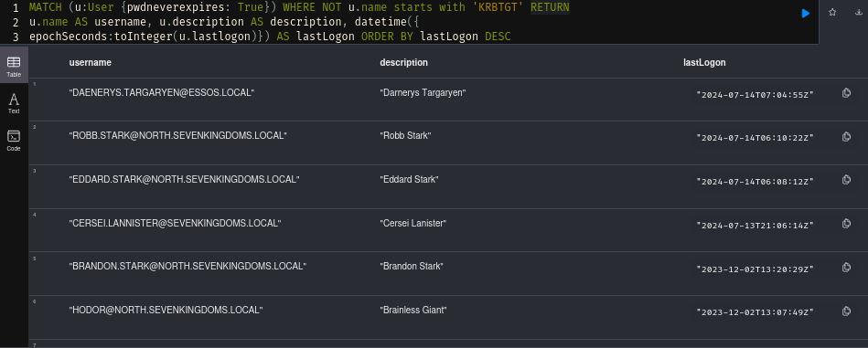
Task: Copy Daenerys Targaryen row lastLogon value
Action: [x=846, y=93]
